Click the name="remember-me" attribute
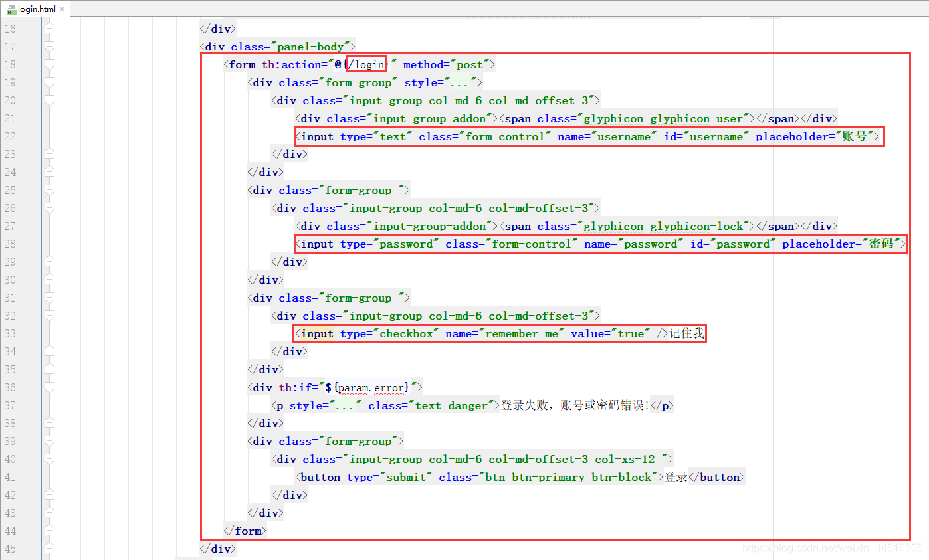This screenshot has height=560, width=929. point(505,333)
